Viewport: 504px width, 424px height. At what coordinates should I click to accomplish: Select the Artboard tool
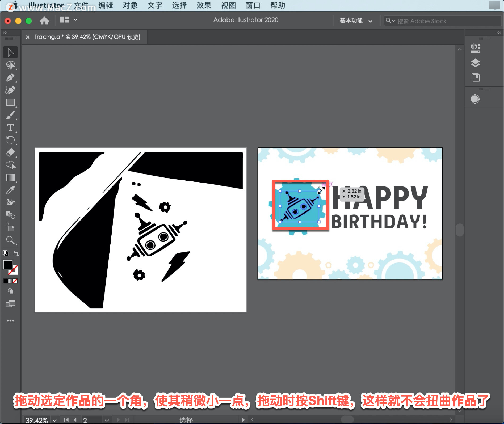tap(10, 228)
